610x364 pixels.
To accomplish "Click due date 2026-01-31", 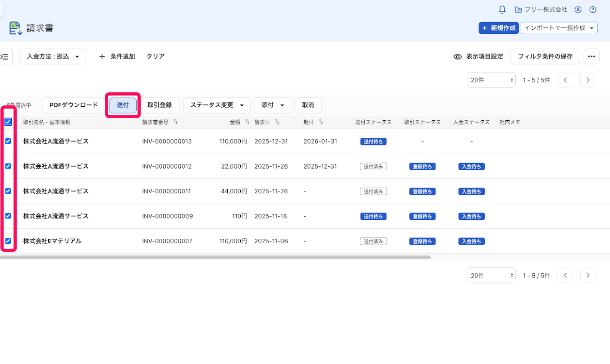I will [x=321, y=141].
